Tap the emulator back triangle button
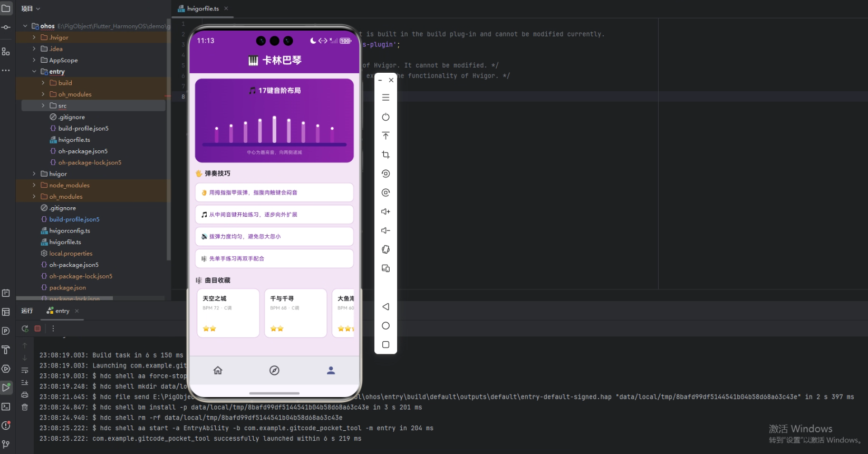The height and width of the screenshot is (454, 868). (x=385, y=307)
